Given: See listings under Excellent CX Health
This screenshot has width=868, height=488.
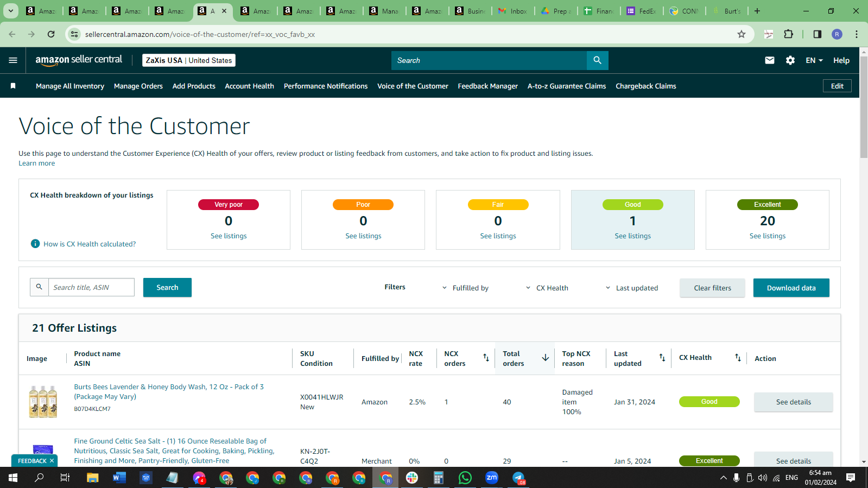Looking at the screenshot, I should 768,236.
